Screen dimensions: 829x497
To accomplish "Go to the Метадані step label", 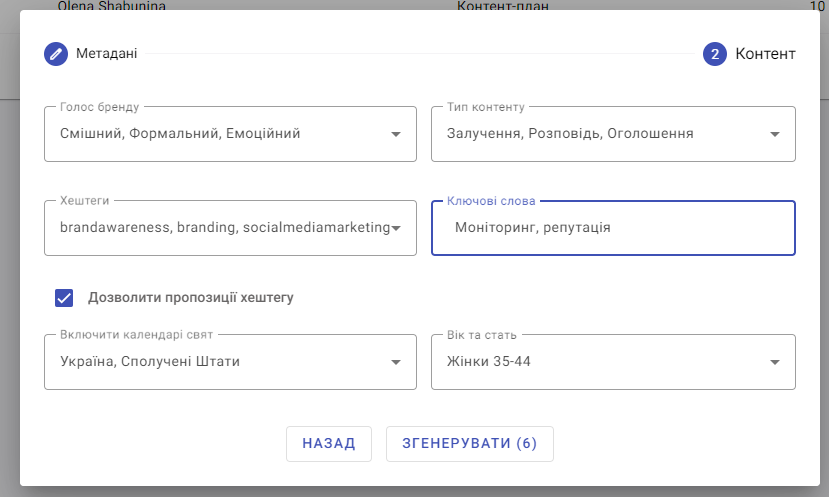I will 107,53.
